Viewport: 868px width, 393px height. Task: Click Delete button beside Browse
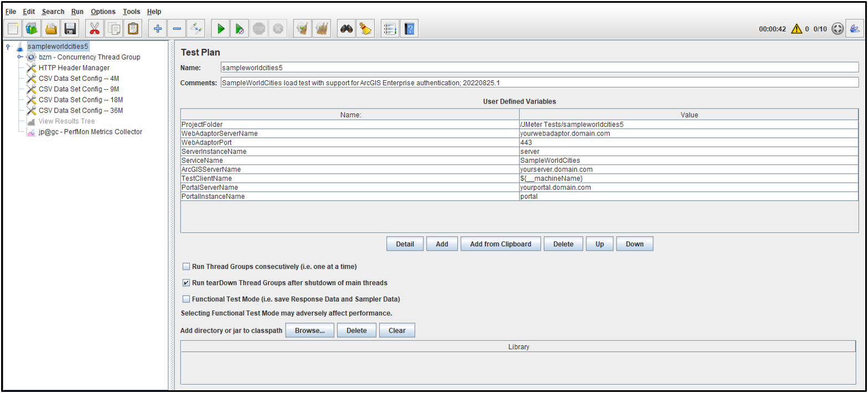coord(356,330)
